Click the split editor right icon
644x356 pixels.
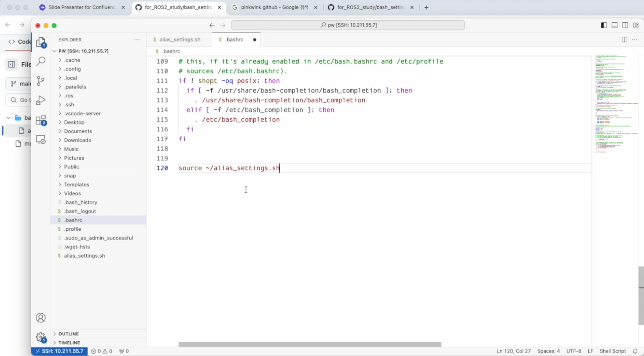(x=624, y=40)
